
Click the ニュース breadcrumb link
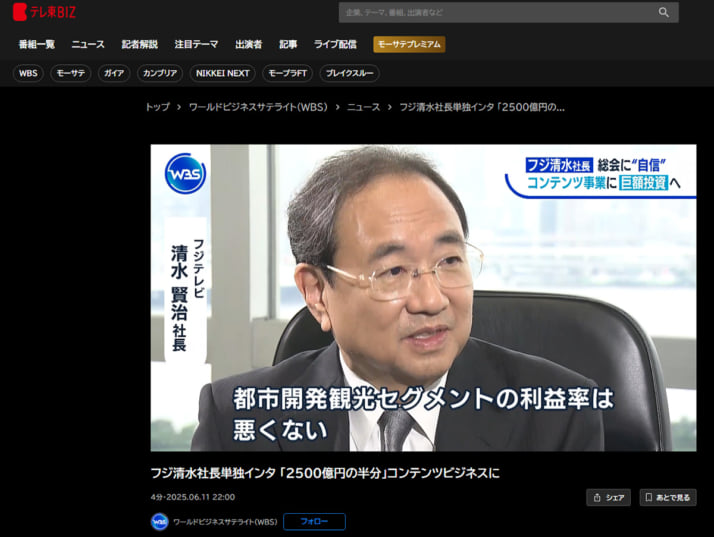[363, 107]
